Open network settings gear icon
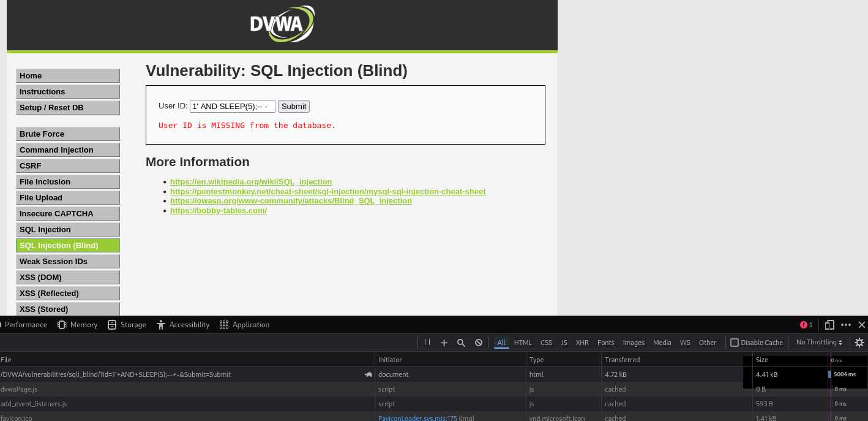This screenshot has width=868, height=421. click(859, 343)
